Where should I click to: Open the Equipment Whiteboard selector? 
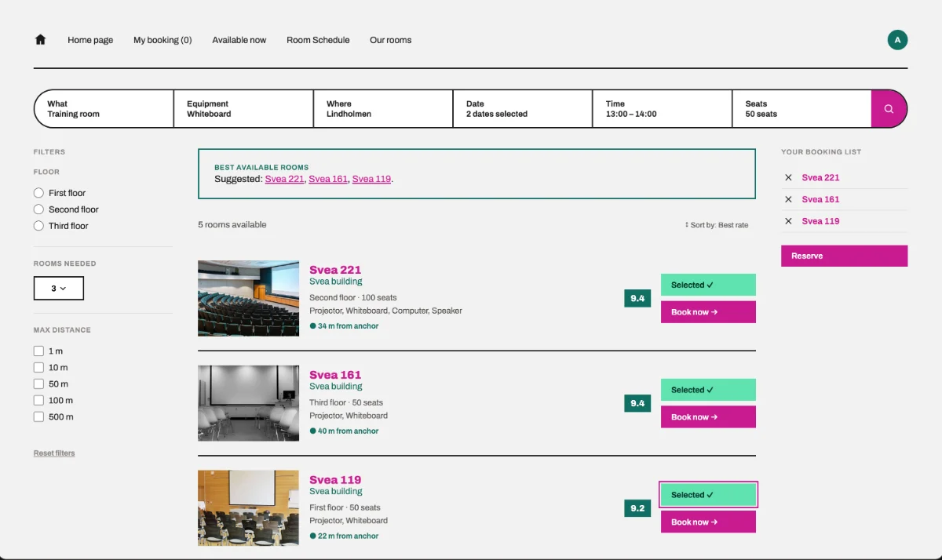click(243, 109)
